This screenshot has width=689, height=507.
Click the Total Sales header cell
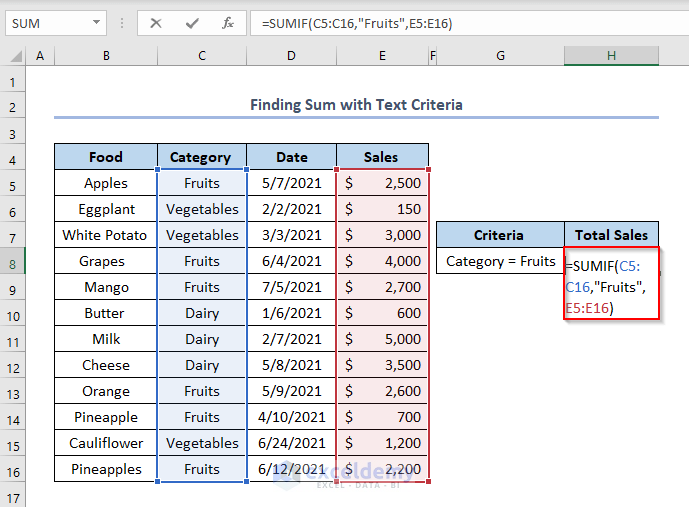[x=611, y=235]
